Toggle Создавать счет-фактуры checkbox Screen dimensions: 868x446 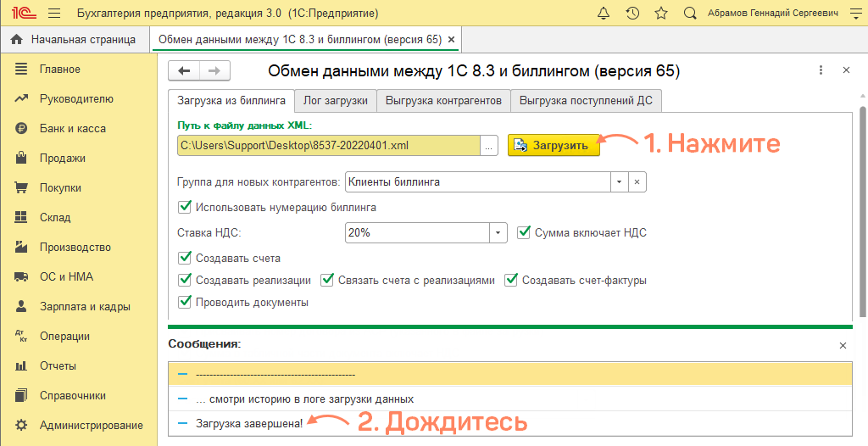510,281
